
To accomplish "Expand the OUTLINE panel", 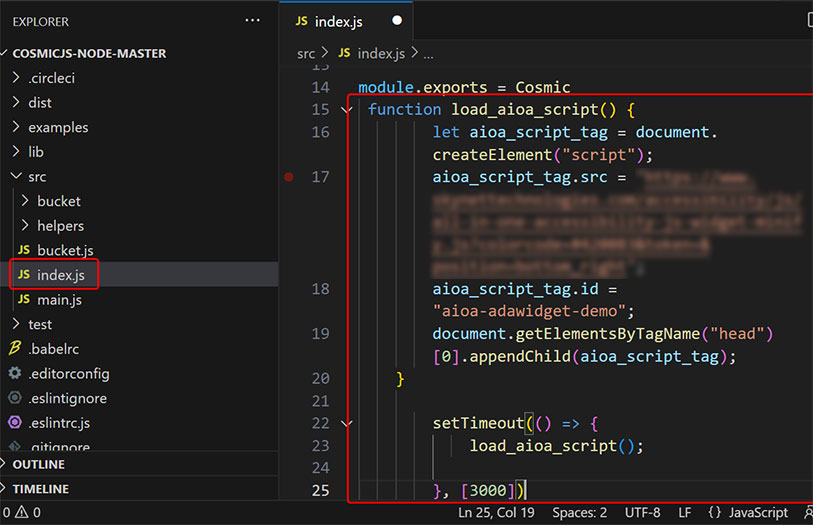I will (x=38, y=464).
